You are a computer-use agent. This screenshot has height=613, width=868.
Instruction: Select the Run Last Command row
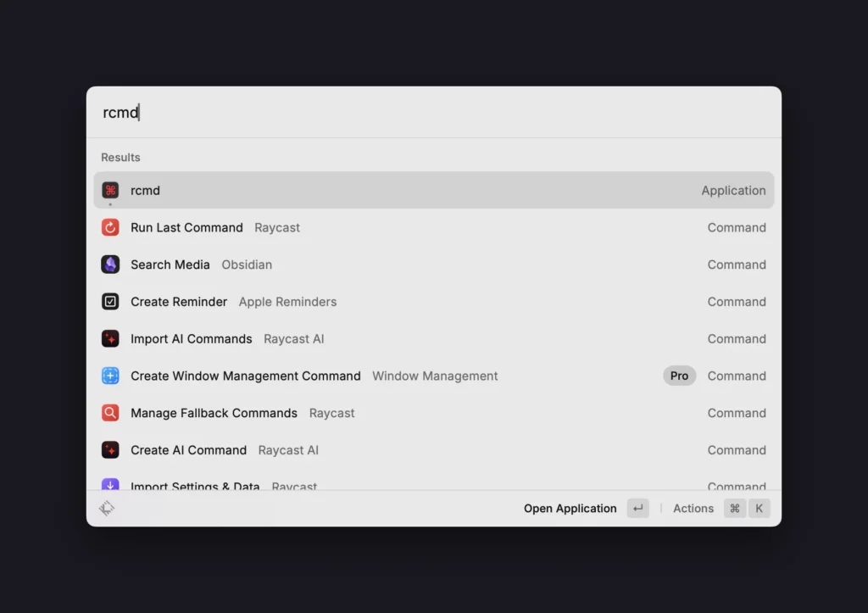pos(424,227)
